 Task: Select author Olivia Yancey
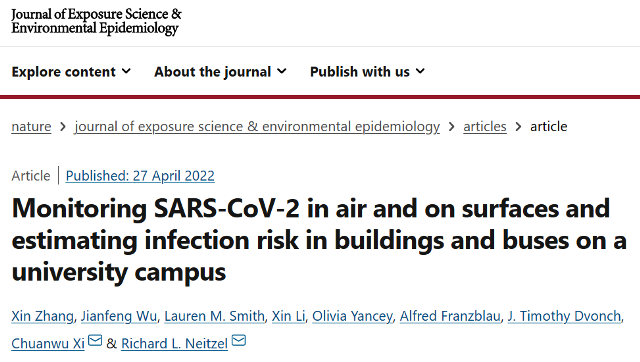coord(352,316)
